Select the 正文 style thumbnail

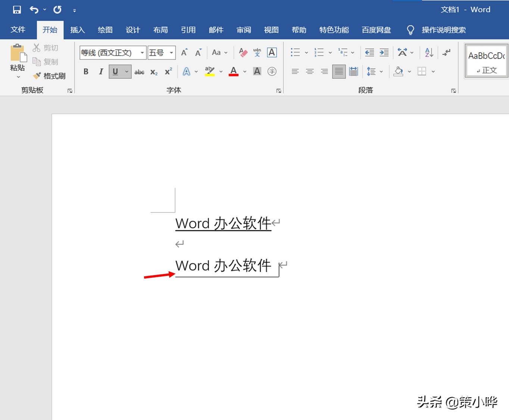[x=487, y=61]
